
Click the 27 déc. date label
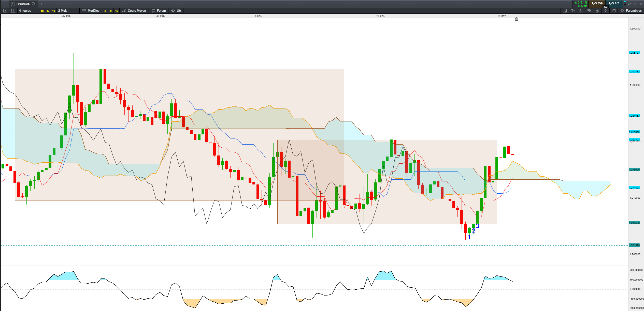click(161, 16)
